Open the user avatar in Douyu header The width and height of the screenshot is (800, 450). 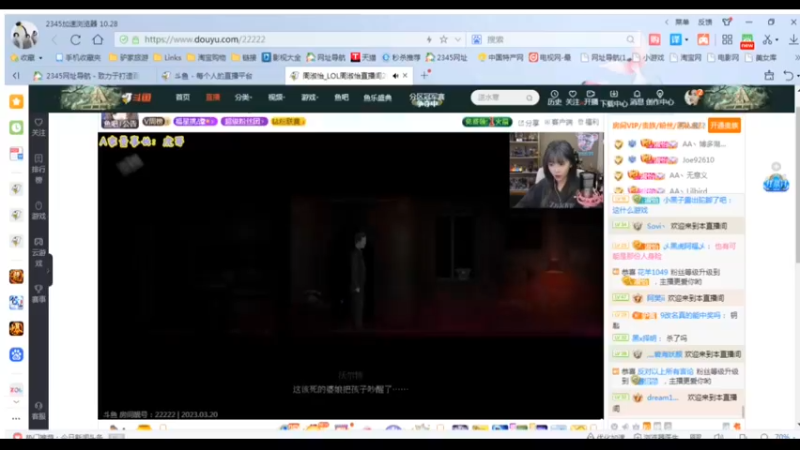coord(693,97)
